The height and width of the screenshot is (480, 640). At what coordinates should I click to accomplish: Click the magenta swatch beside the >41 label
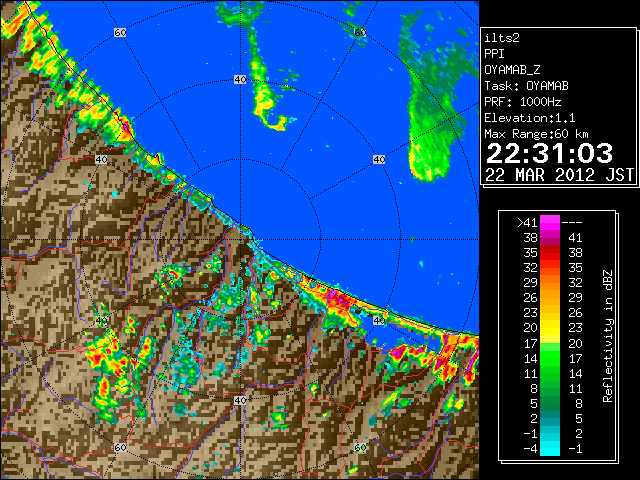pos(549,222)
